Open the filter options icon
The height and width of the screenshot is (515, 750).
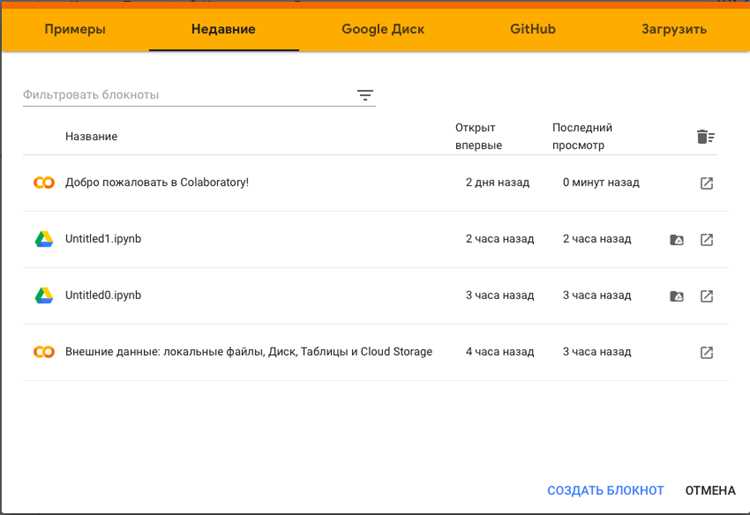coord(365,95)
